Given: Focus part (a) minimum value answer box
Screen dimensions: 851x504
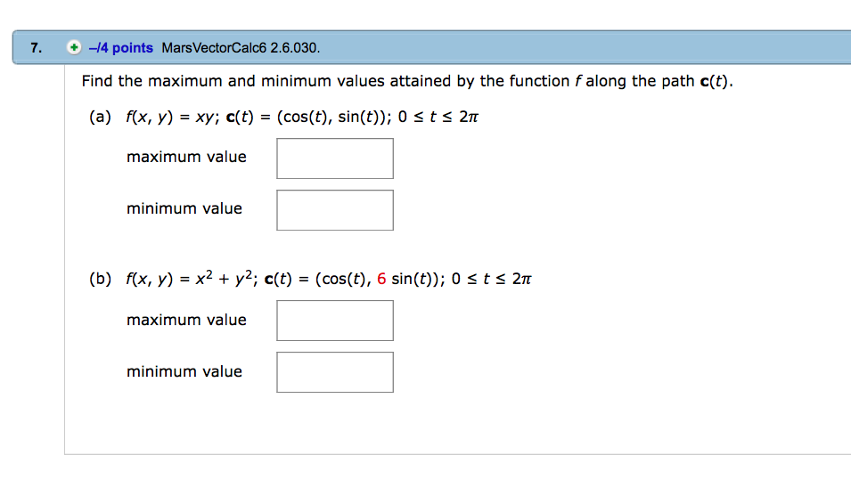Looking at the screenshot, I should (x=335, y=210).
